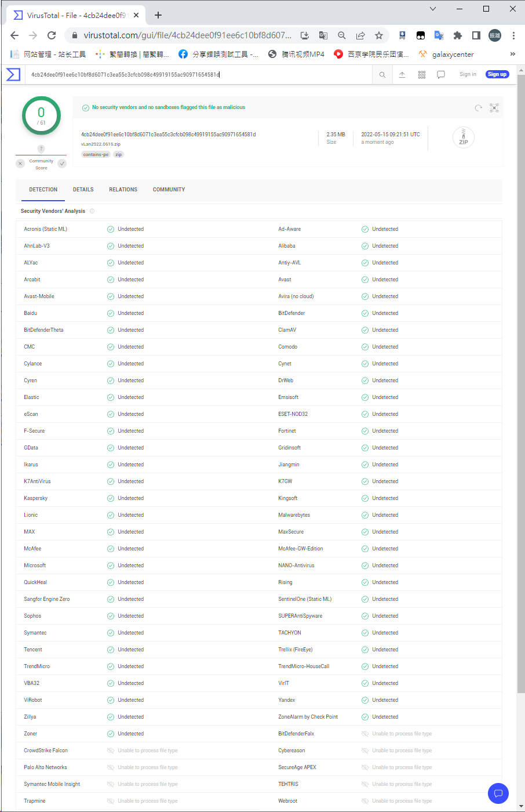Viewport: 525px width, 812px height.
Task: Bookmark this page with star icon
Action: click(x=379, y=35)
